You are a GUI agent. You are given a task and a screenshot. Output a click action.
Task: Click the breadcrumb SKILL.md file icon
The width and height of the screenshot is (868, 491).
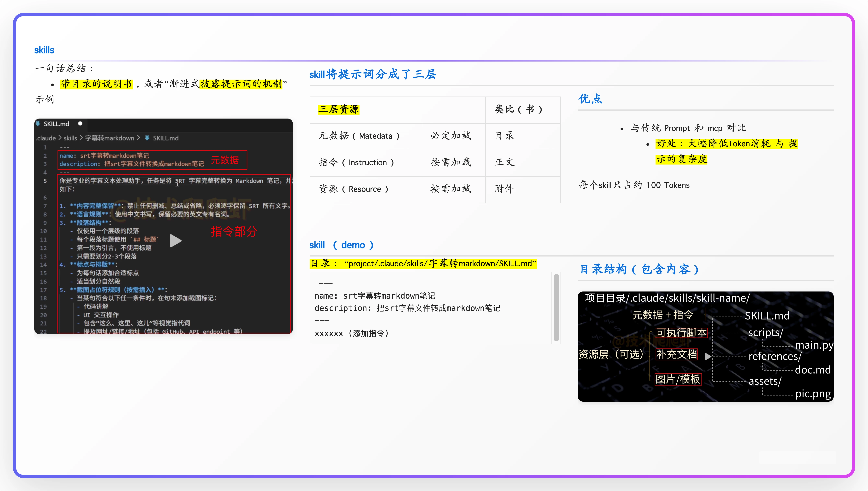click(147, 138)
